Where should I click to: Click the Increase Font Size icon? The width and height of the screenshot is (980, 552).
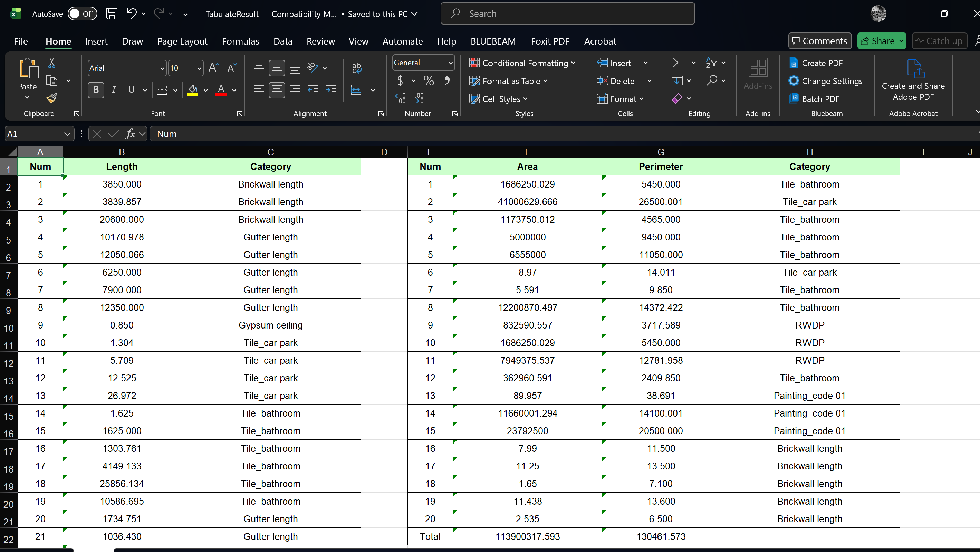pos(213,68)
